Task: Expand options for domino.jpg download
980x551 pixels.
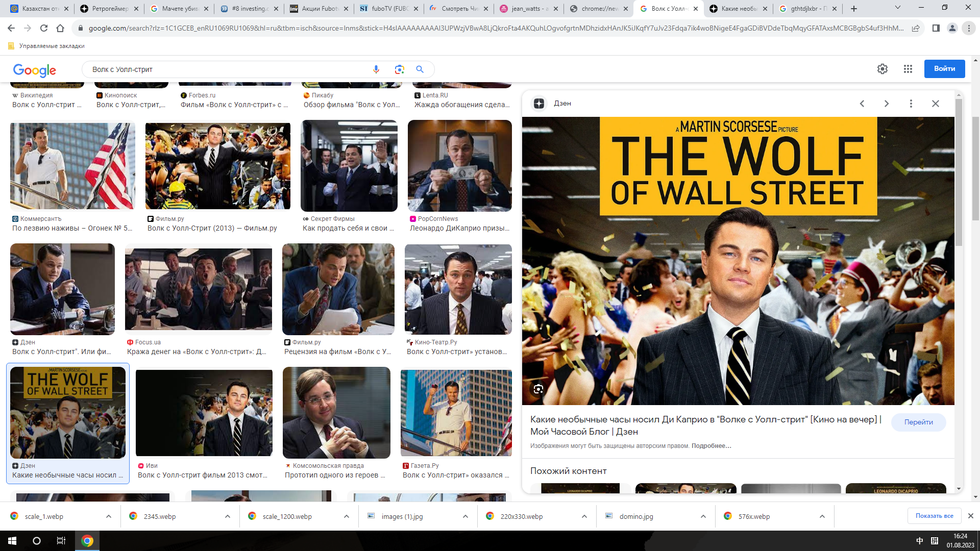Action: (x=703, y=516)
